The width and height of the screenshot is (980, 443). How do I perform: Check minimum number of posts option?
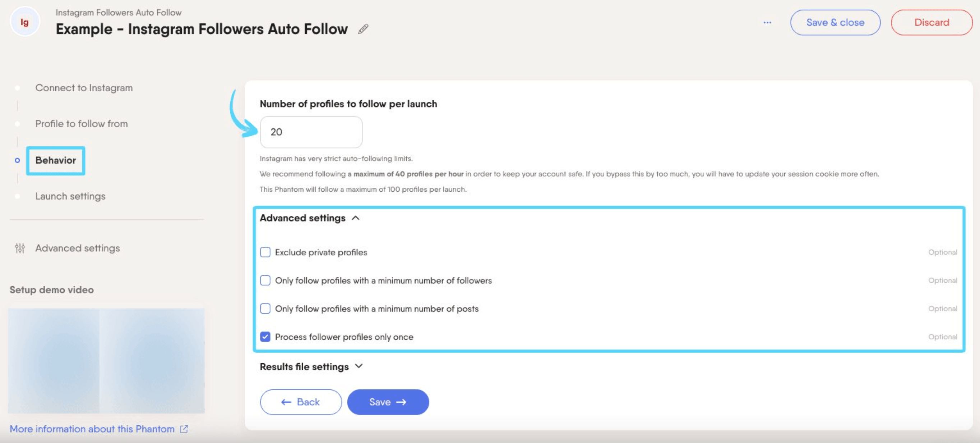click(x=265, y=309)
